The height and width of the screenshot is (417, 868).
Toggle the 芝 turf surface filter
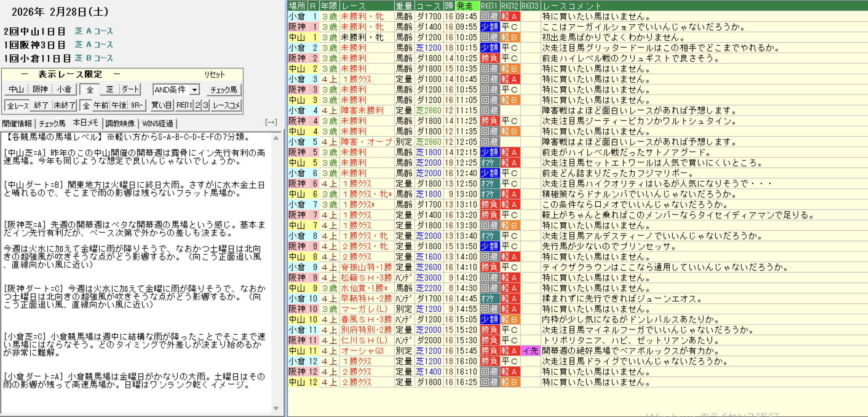click(110, 89)
